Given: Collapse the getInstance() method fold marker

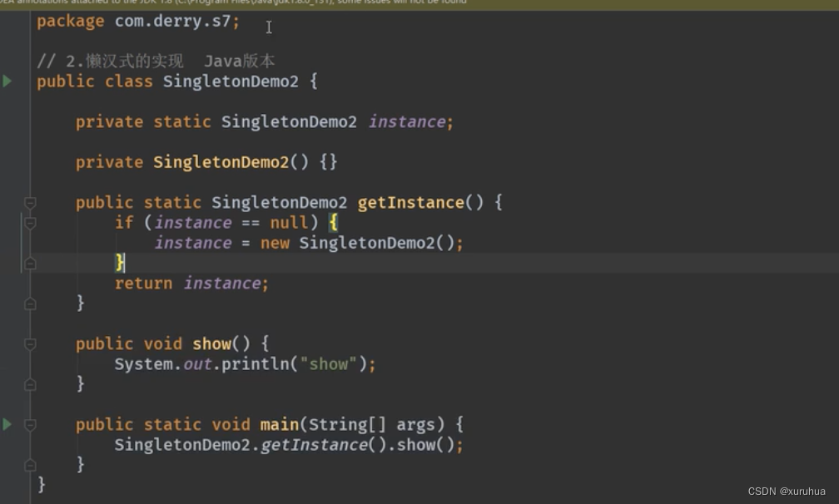Looking at the screenshot, I should point(31,203).
